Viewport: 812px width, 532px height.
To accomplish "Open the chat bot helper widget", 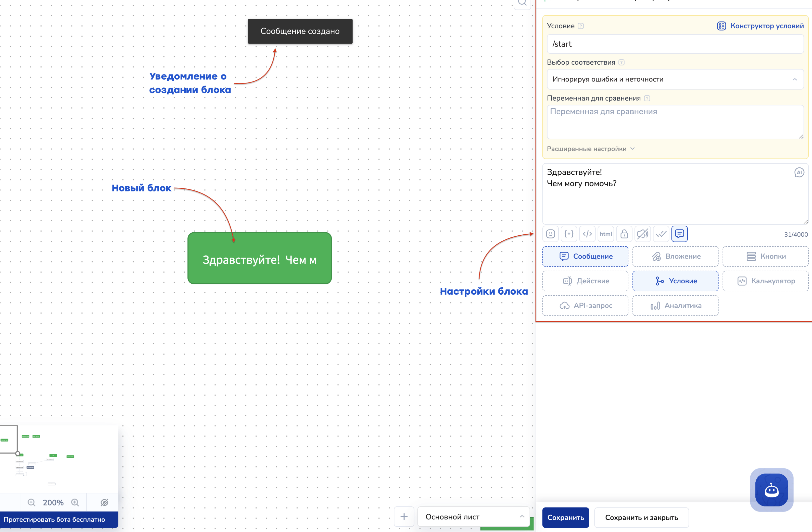I will click(x=771, y=490).
